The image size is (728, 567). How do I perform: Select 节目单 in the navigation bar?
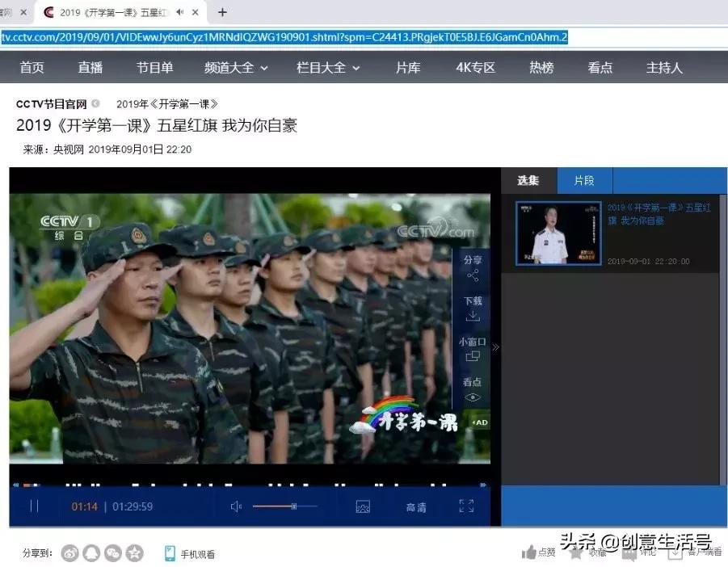coord(155,68)
